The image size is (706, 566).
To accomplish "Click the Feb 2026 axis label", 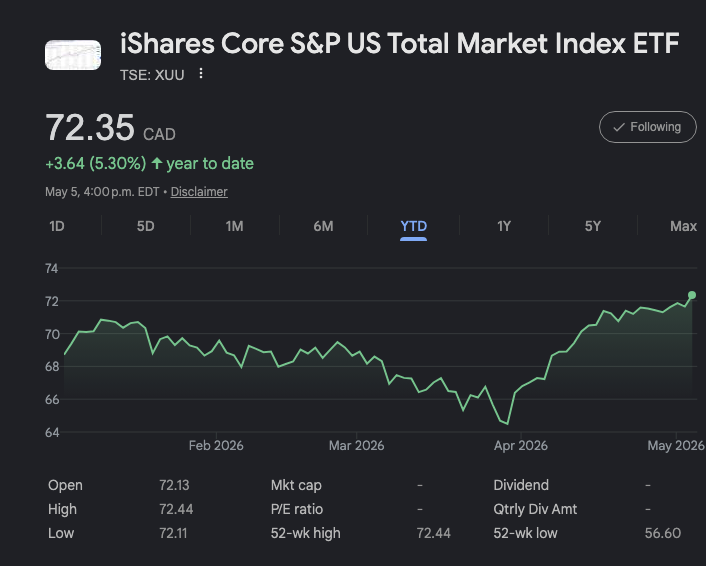I will tap(216, 445).
